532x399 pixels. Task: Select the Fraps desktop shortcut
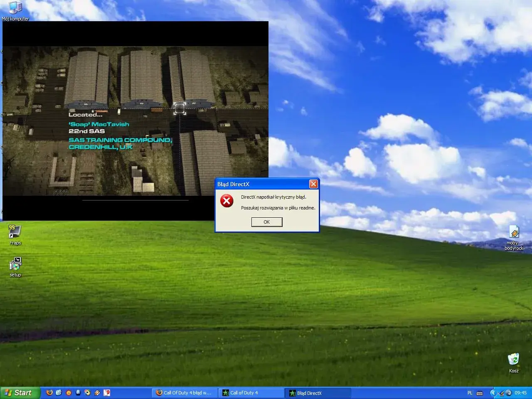(x=15, y=235)
